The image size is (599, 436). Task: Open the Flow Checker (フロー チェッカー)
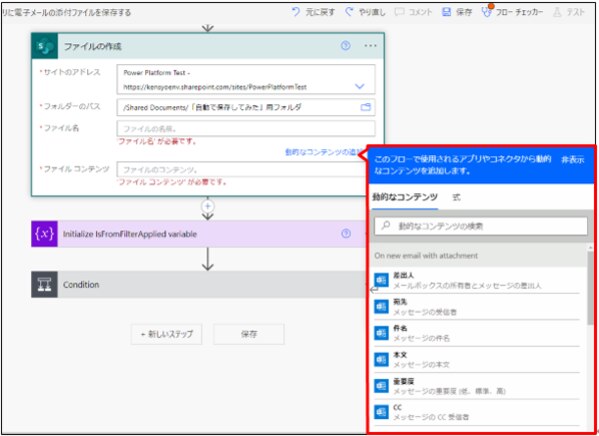click(512, 12)
